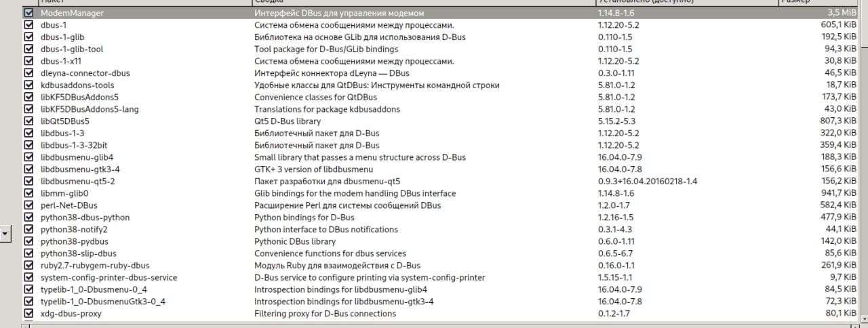868x328 pixels.
Task: Select package name python38-slip-dbus
Action: [79, 253]
